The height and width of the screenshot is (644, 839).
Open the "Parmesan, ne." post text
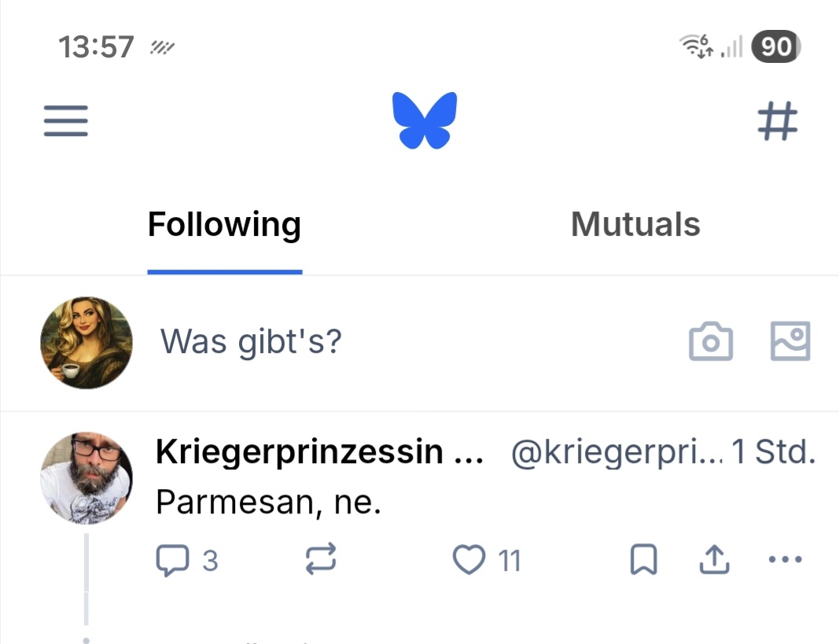(268, 501)
